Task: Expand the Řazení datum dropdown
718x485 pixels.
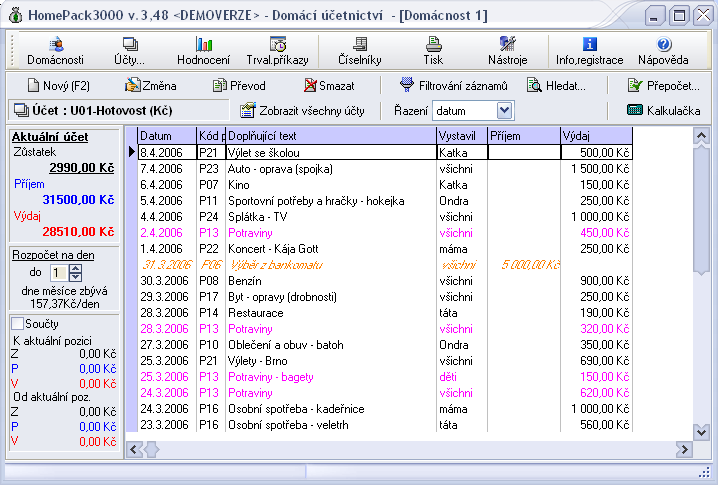Action: [504, 110]
